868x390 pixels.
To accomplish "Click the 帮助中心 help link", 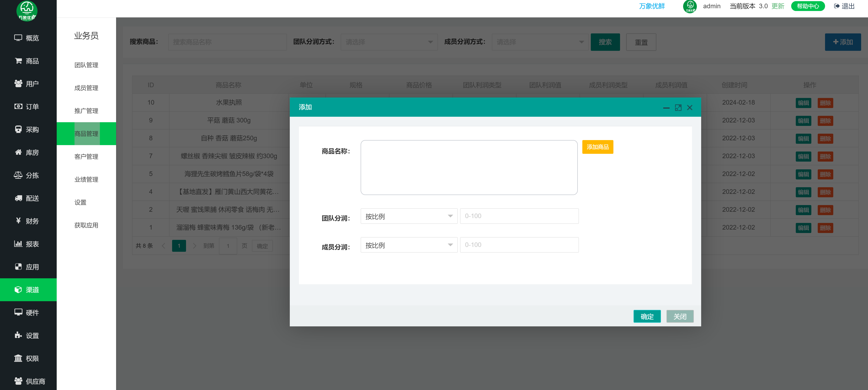I will [808, 6].
